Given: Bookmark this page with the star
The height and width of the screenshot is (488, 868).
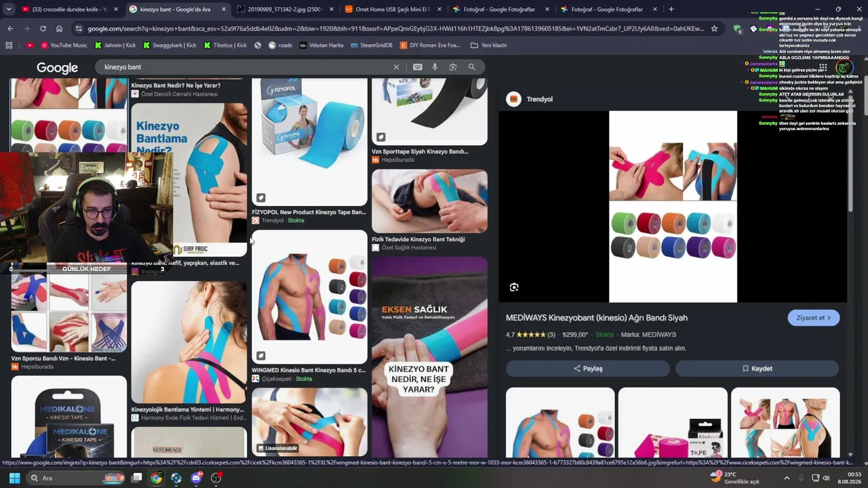Looking at the screenshot, I should click(x=714, y=28).
